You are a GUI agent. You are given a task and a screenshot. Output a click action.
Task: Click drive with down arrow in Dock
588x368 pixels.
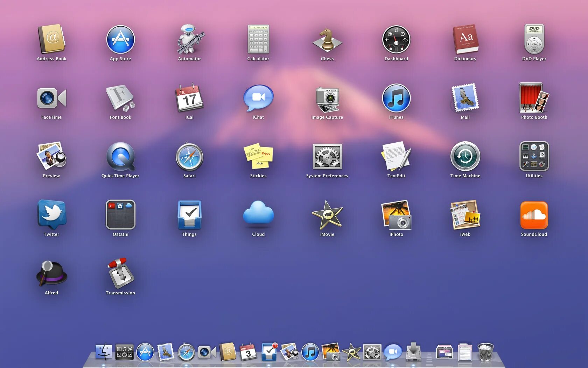[413, 352]
